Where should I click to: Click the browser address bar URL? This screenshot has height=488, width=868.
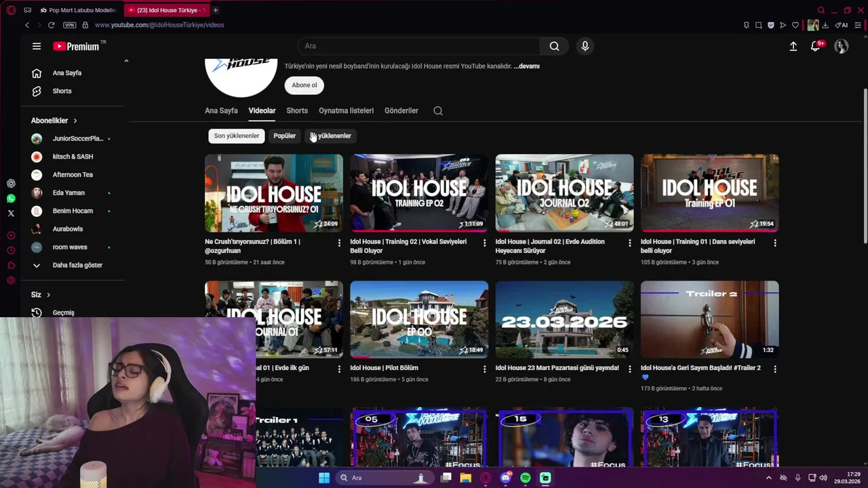coord(159,25)
